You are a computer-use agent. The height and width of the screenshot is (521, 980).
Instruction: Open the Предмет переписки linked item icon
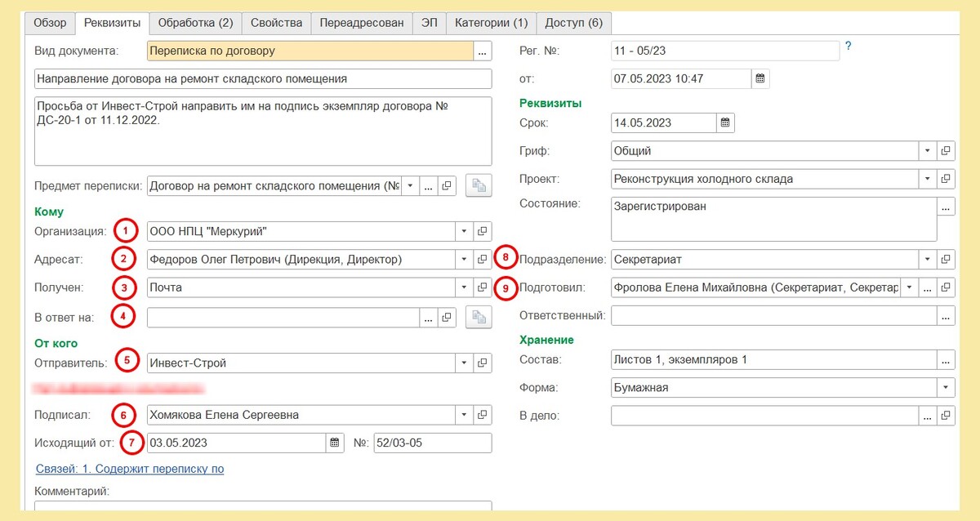(447, 186)
